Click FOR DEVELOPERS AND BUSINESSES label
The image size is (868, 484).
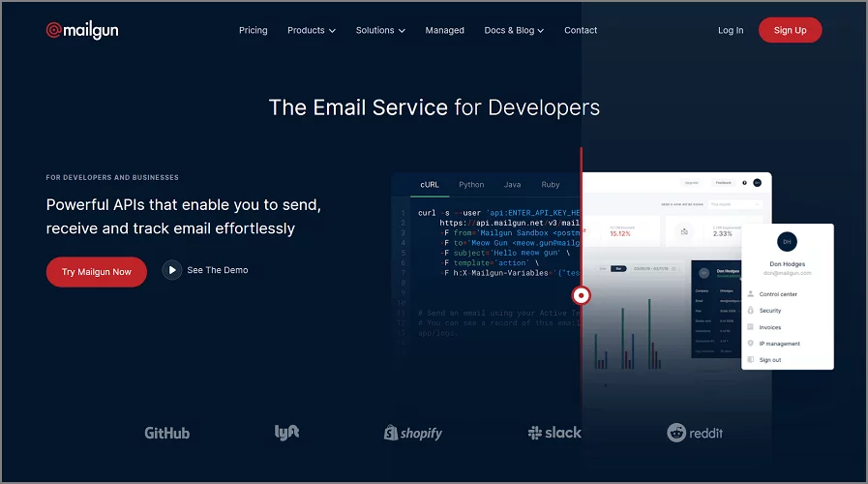(112, 178)
